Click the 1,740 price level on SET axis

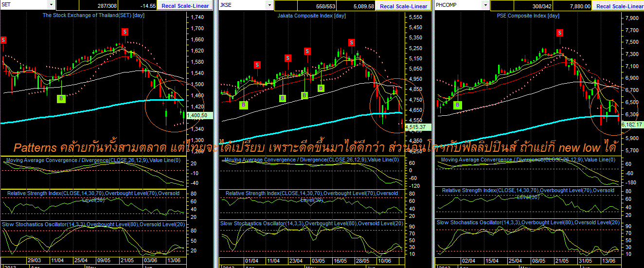197,17
